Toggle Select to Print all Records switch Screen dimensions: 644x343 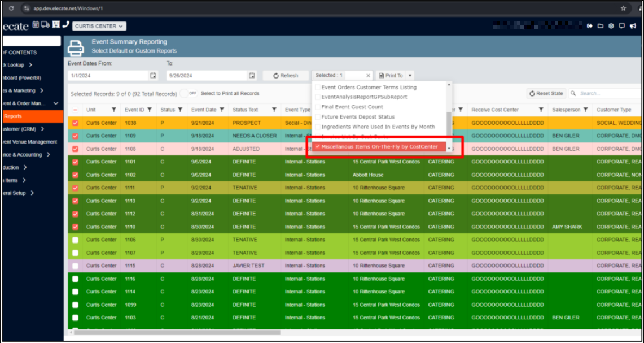[x=190, y=93]
